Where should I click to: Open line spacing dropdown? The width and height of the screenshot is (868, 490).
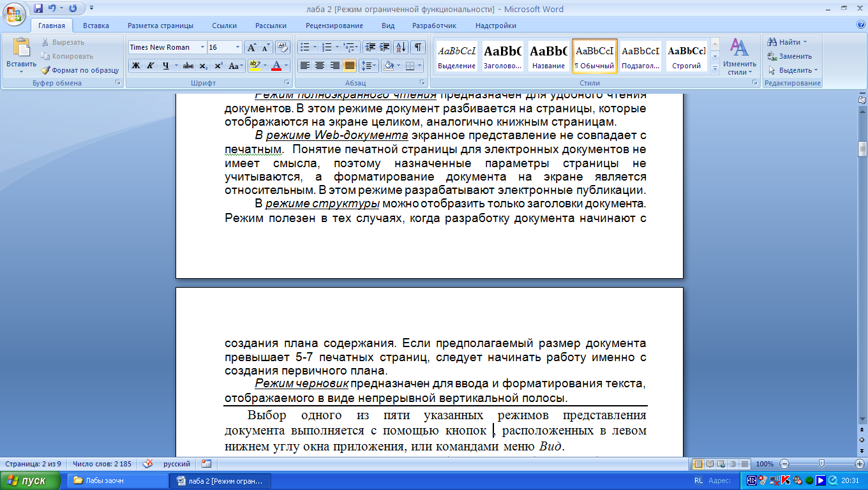(368, 65)
